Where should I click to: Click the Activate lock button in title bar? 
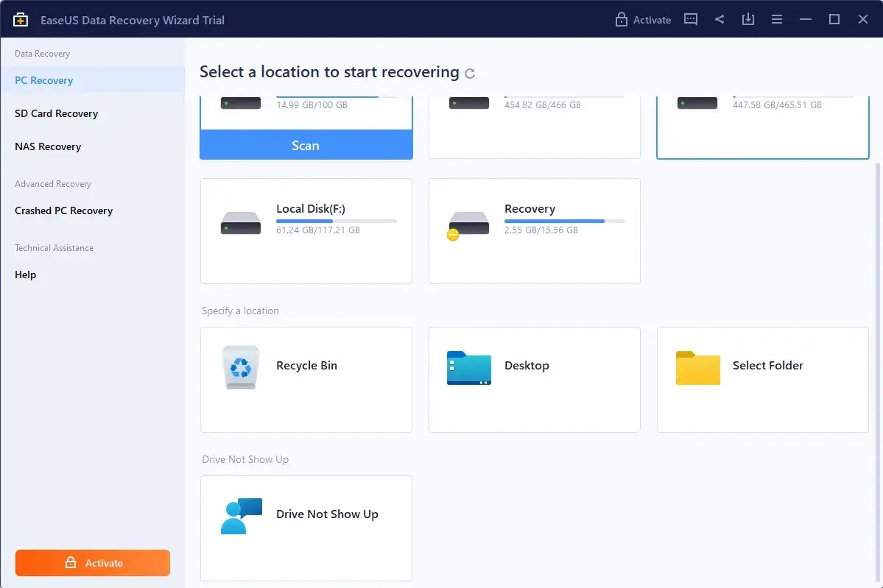tap(642, 20)
